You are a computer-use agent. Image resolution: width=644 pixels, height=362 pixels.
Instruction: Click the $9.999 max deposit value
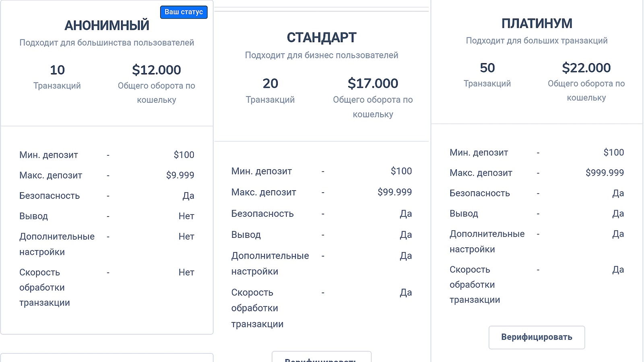[x=180, y=175]
